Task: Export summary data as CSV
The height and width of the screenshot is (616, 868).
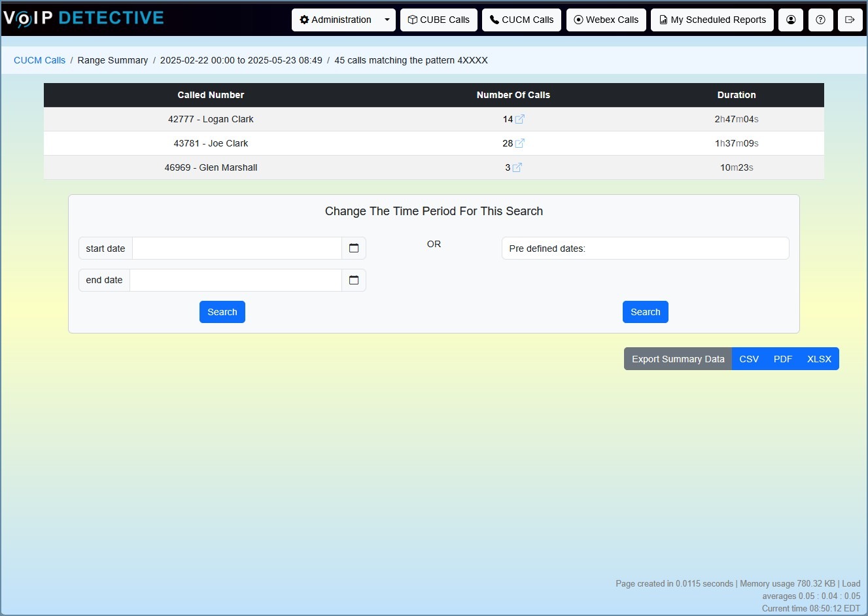Action: (749, 359)
